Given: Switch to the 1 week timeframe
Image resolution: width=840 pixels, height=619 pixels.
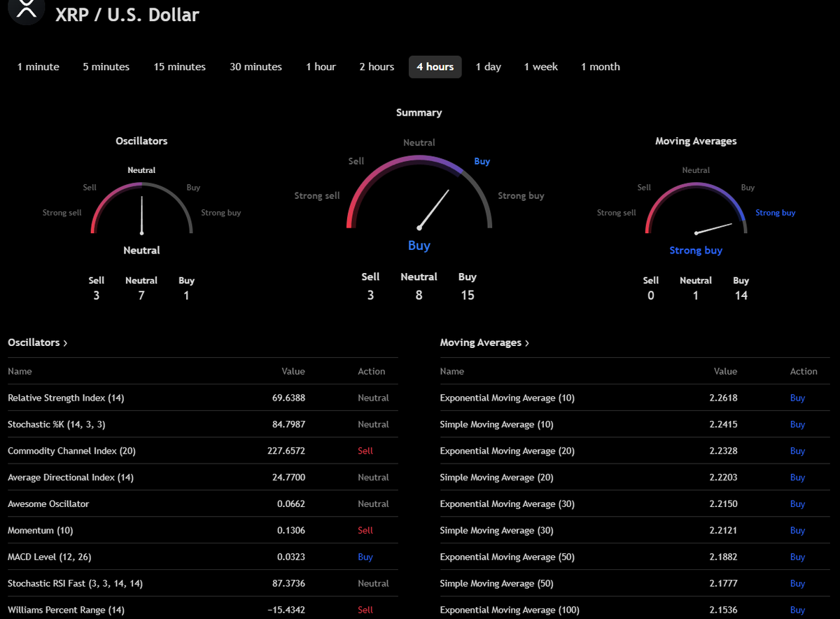Looking at the screenshot, I should [541, 67].
